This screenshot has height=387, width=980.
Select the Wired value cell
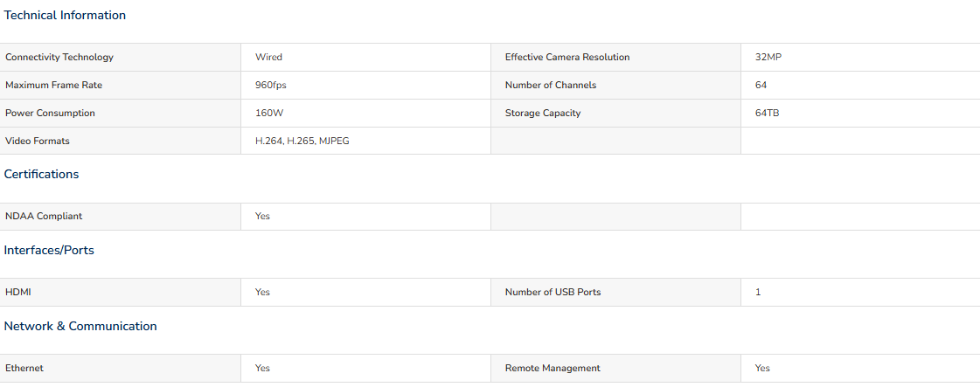268,58
